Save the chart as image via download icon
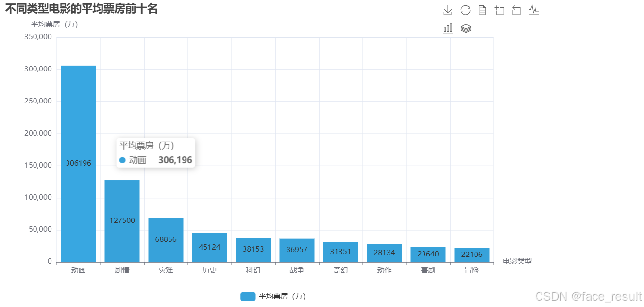This screenshot has width=644, height=307. pyautogui.click(x=448, y=10)
